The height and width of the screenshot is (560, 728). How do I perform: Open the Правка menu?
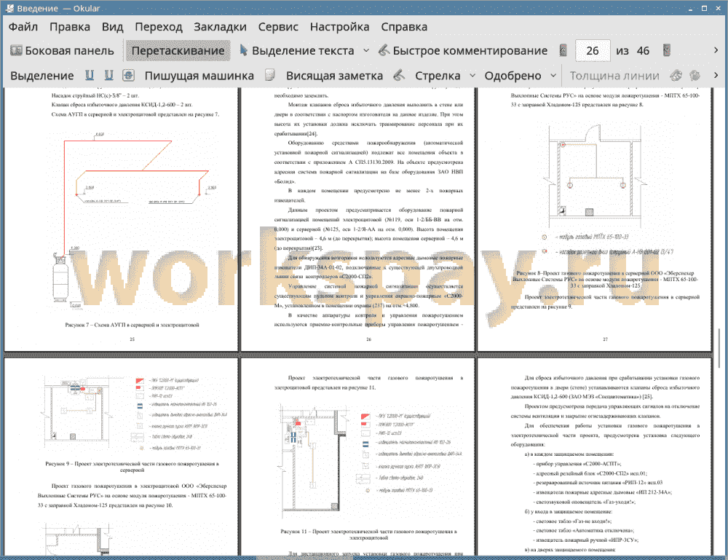click(x=70, y=27)
